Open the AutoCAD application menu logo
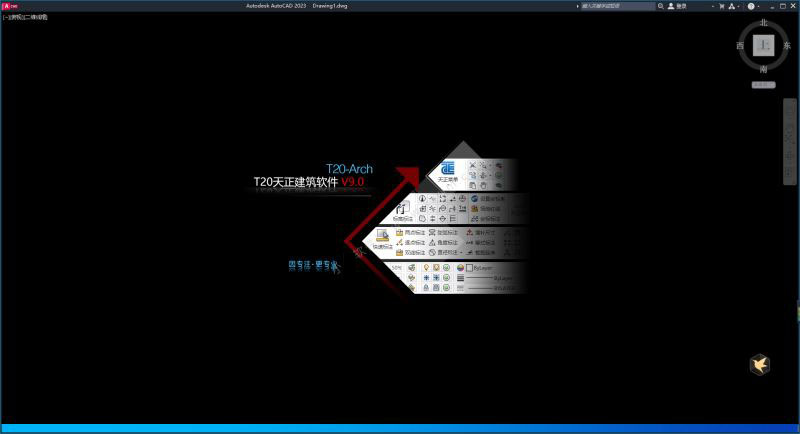 [x=9, y=6]
